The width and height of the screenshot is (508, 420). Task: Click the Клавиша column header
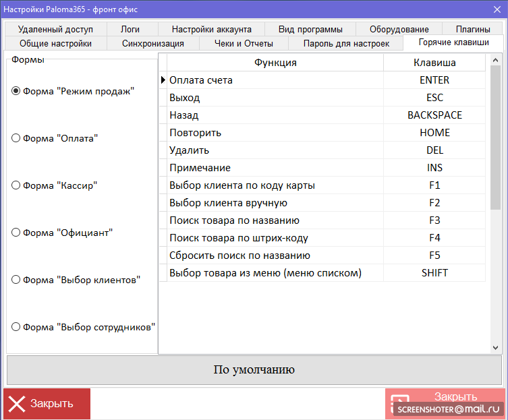tap(434, 63)
